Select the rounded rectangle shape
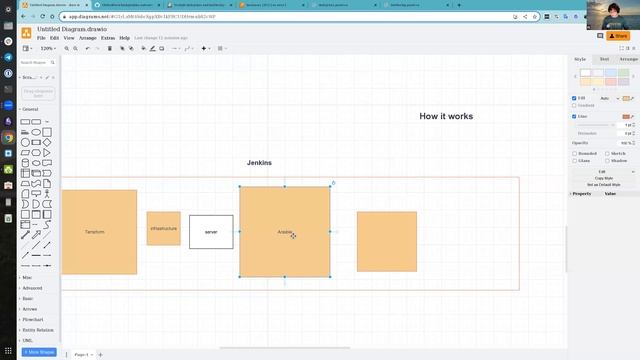This screenshot has height=360, width=640. pyautogui.click(x=36, y=122)
